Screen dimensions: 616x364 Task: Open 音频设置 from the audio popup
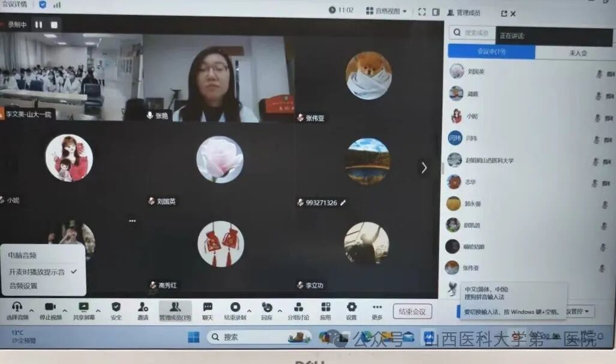[x=23, y=286]
